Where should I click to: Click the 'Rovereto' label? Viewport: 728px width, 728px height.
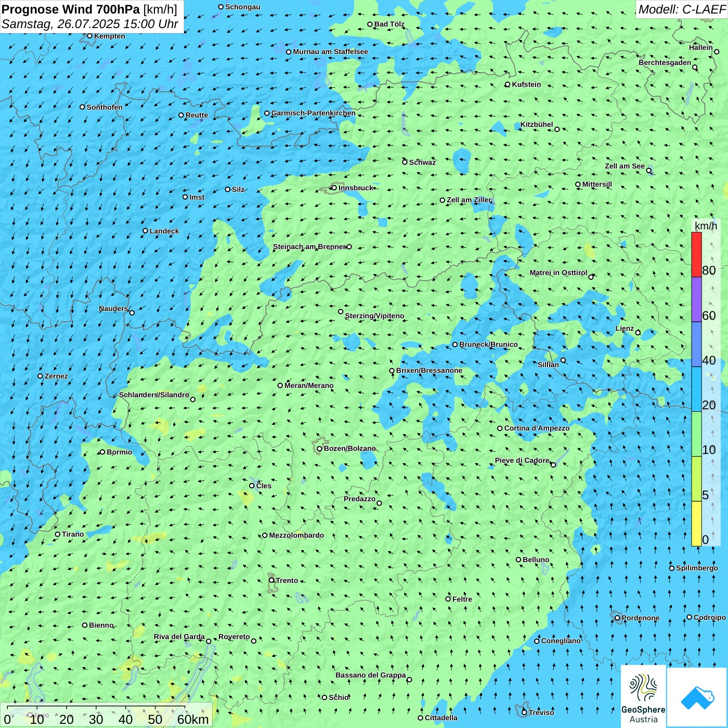[234, 636]
